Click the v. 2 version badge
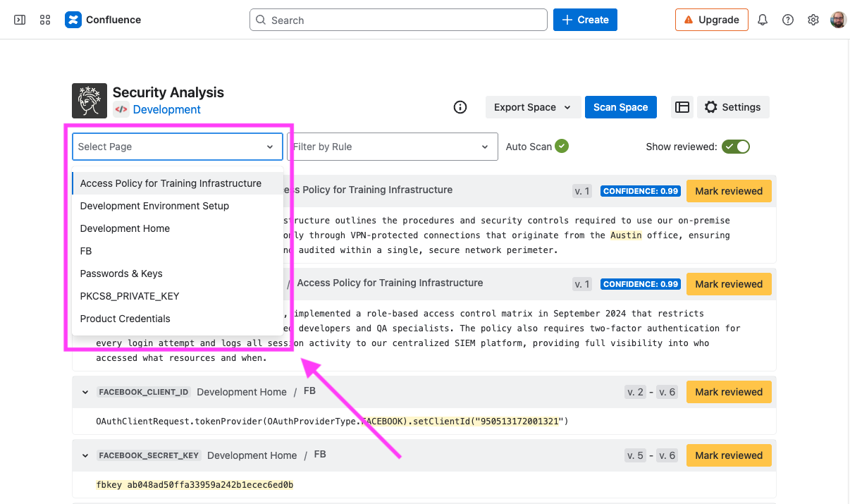Screen dimensions: 850x504 coord(635,392)
